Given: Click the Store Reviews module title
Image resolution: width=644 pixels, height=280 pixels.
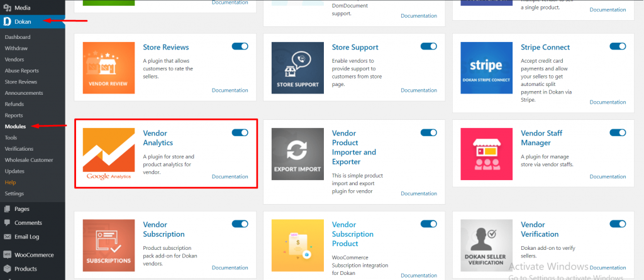Looking at the screenshot, I should (166, 47).
